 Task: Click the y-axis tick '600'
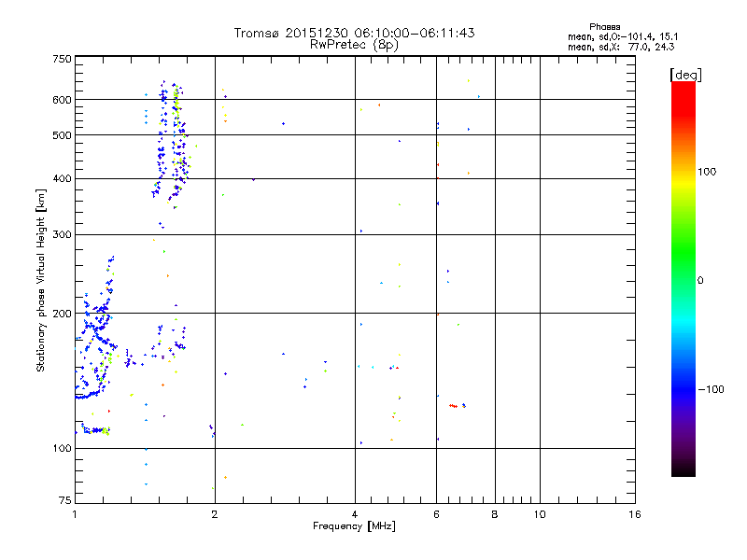(62, 100)
